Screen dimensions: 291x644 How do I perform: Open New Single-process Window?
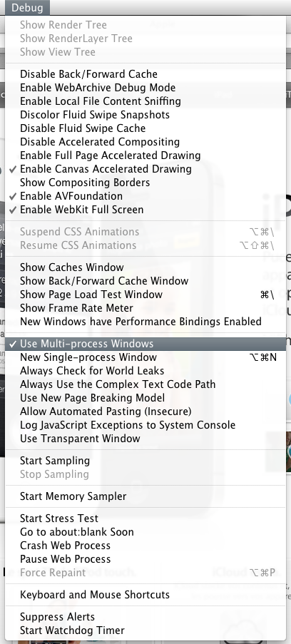click(x=145, y=358)
